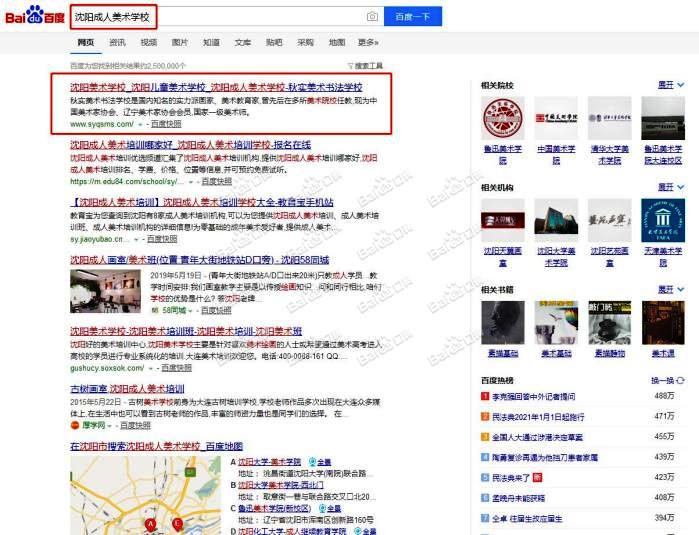Click the 换一换 refresh icon in 百度热榜
699x535 pixels.
[x=680, y=380]
